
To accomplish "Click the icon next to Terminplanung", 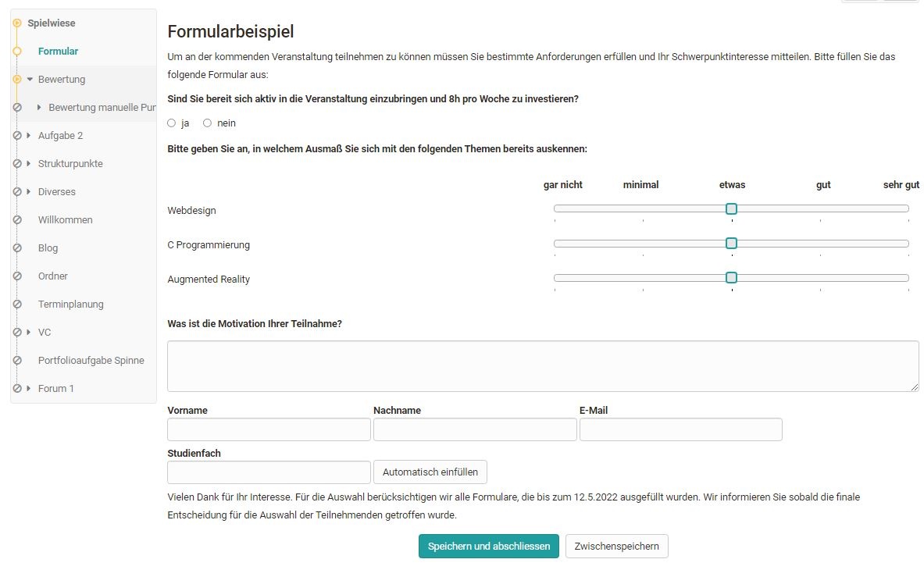I will [x=19, y=304].
